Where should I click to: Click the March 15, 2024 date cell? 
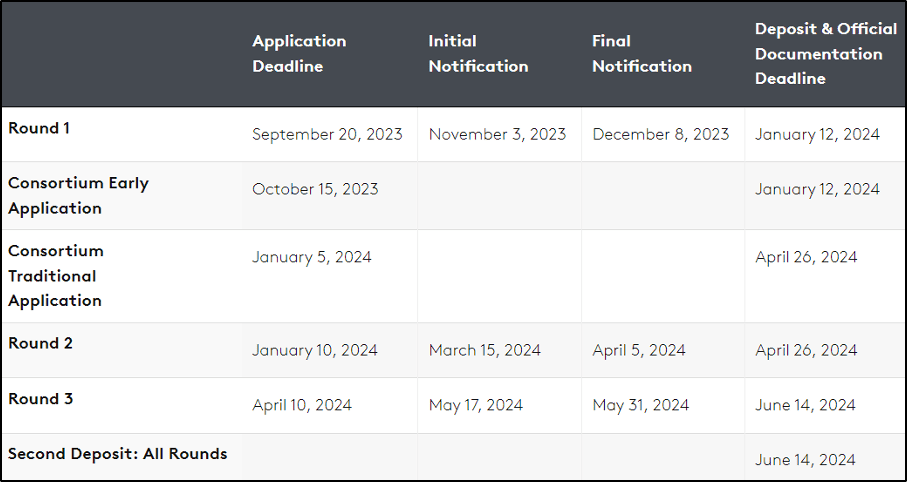(x=484, y=350)
